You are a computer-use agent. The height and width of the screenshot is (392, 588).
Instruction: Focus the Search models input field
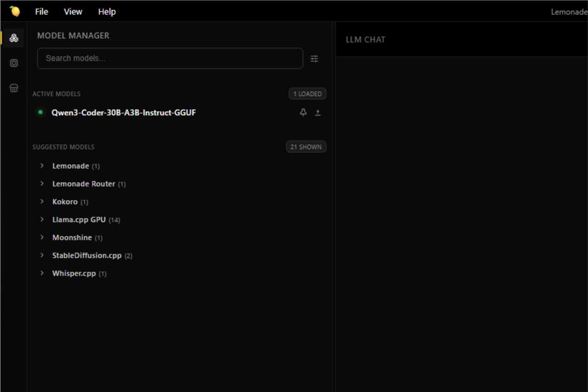(170, 59)
